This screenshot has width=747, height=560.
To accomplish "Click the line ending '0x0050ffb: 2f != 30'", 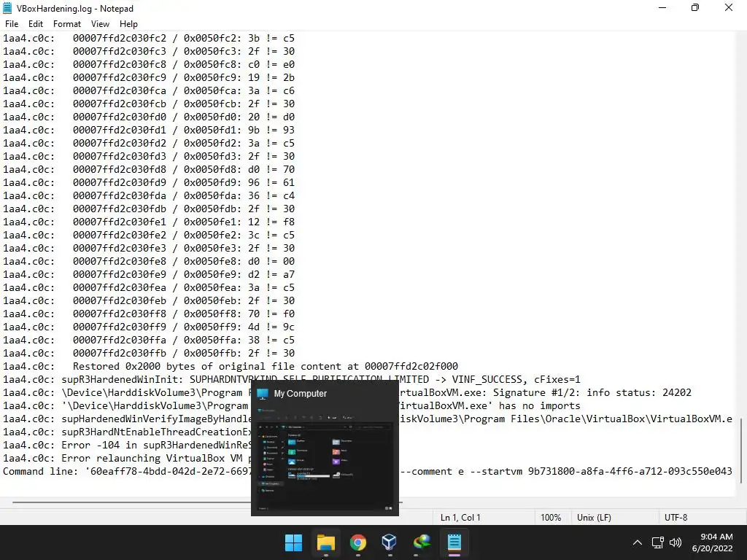I will 149,354.
